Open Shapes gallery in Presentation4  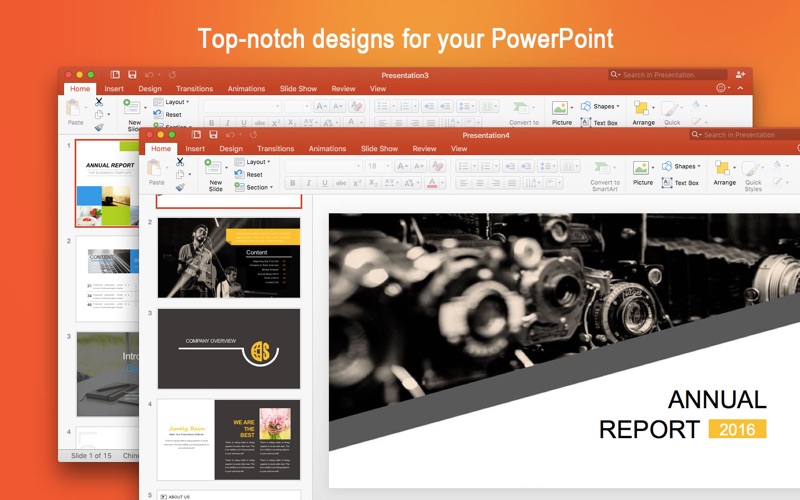tap(681, 166)
